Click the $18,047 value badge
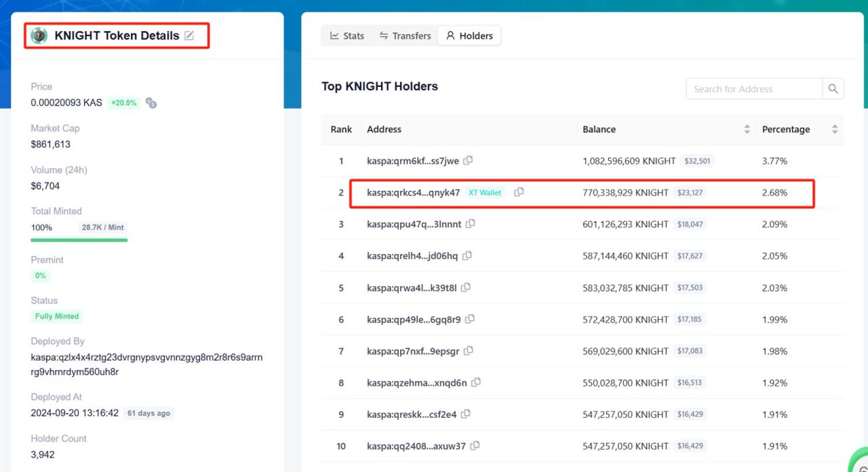 (691, 224)
